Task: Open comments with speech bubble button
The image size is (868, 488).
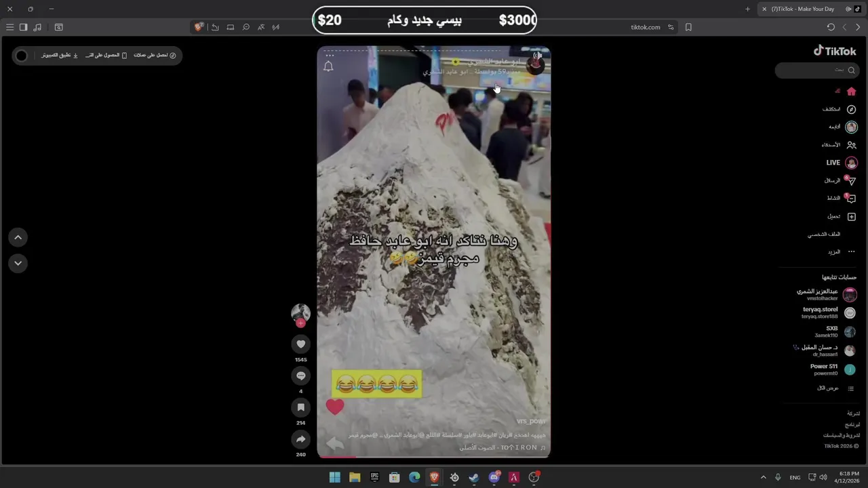Action: tap(301, 376)
